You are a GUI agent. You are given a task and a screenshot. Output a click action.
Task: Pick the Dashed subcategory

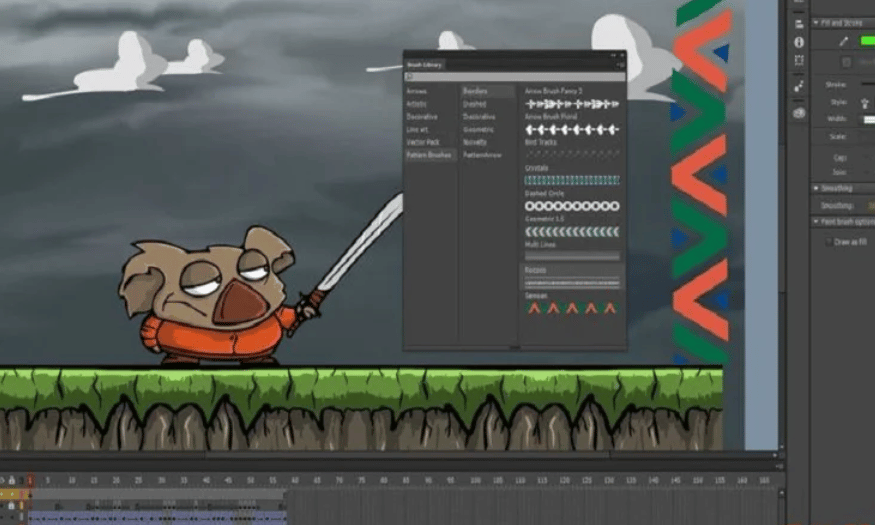pyautogui.click(x=474, y=104)
